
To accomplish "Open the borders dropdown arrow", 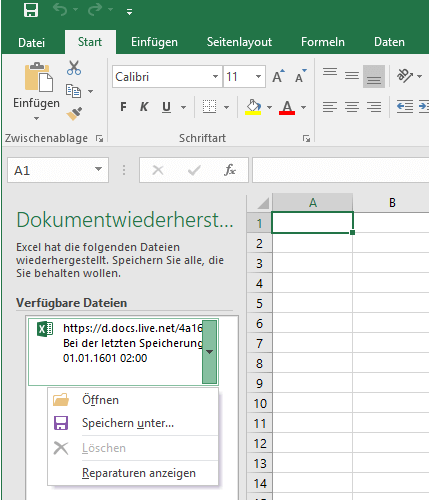I will [226, 107].
